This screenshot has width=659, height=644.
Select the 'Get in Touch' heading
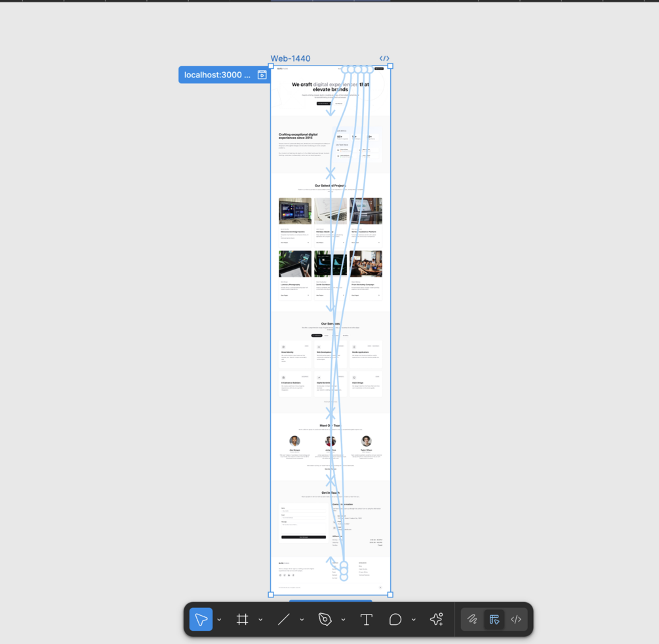[x=330, y=493]
